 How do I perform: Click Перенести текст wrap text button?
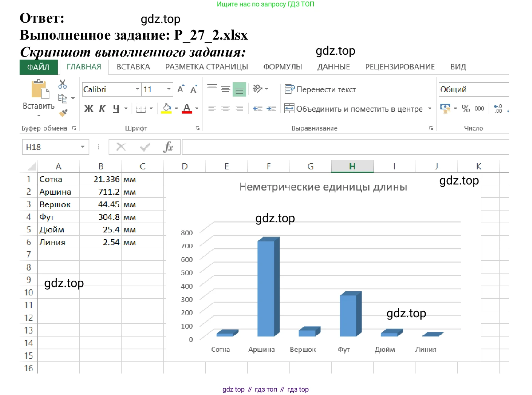tap(320, 89)
